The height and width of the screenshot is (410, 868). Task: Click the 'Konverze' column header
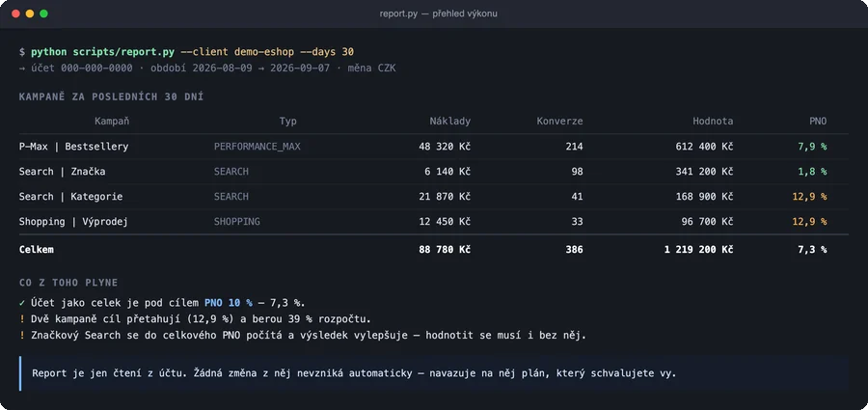pos(559,121)
